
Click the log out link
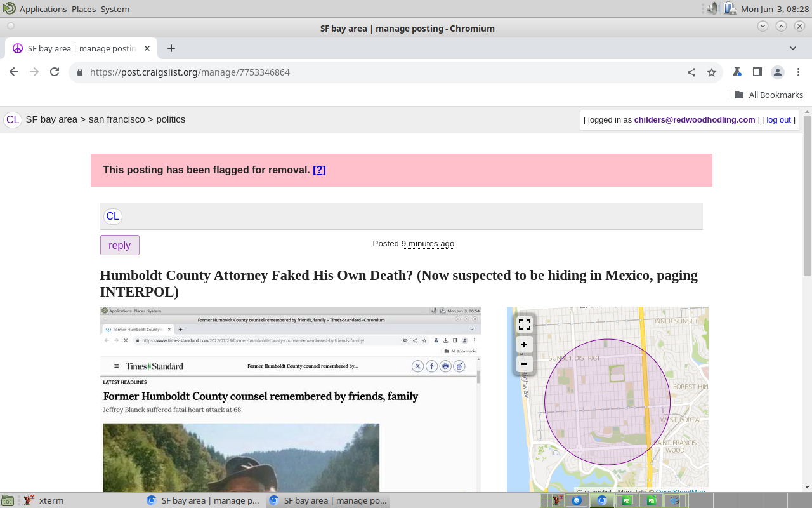pos(778,120)
